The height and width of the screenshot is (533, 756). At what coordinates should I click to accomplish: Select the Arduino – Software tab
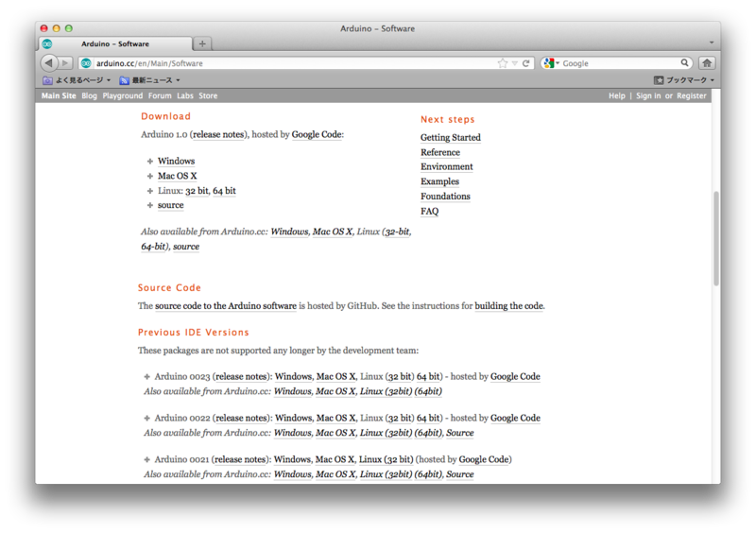(115, 43)
